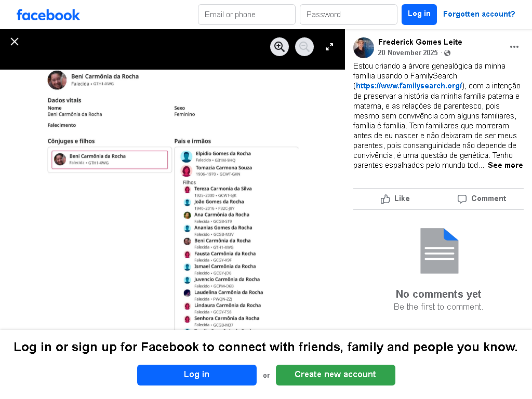Click Beni Carmônia da Rocha's header photo
The image size is (532, 399).
(57, 80)
